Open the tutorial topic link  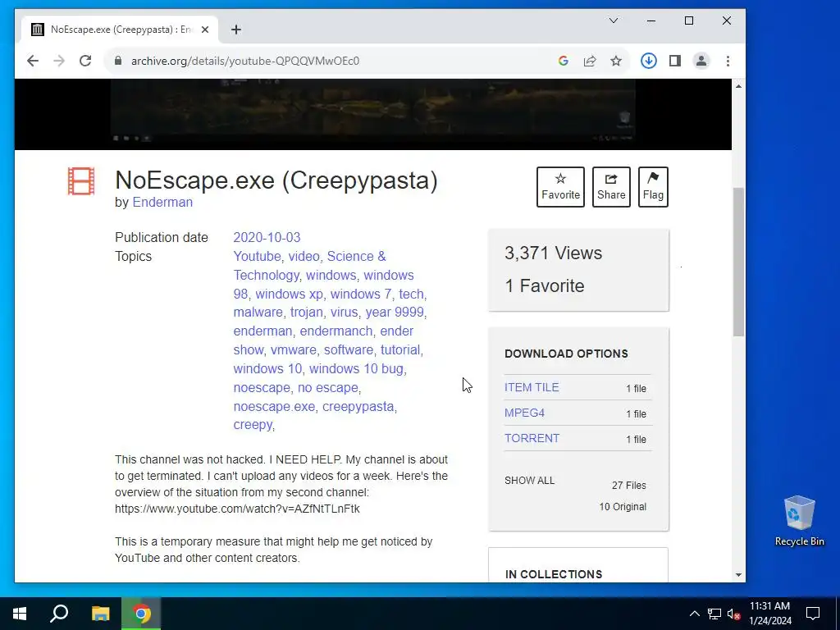tap(400, 349)
